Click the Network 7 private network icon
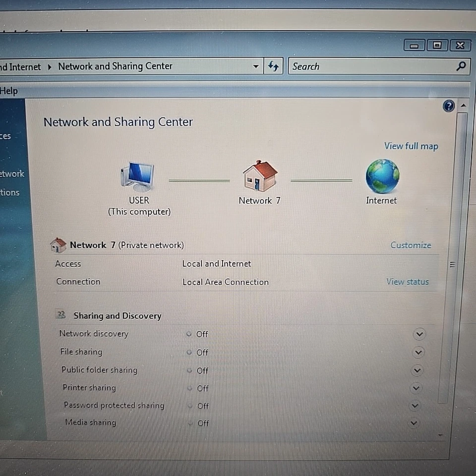Screen dimensions: 476x476 (x=59, y=244)
